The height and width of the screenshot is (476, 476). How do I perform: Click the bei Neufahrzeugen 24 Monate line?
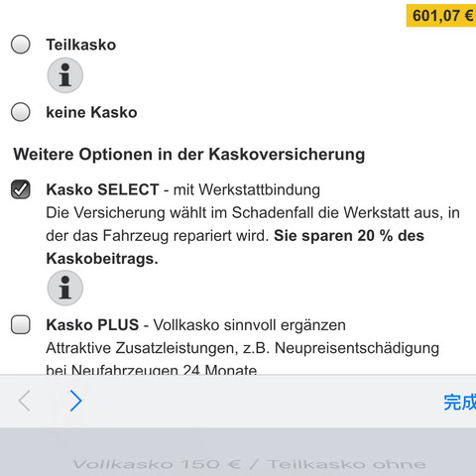[152, 369]
